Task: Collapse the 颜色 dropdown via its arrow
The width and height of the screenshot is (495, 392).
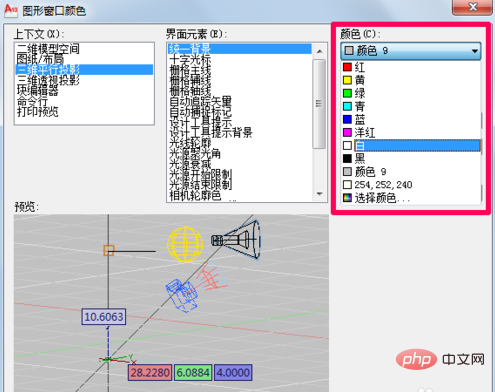Action: pyautogui.click(x=474, y=51)
